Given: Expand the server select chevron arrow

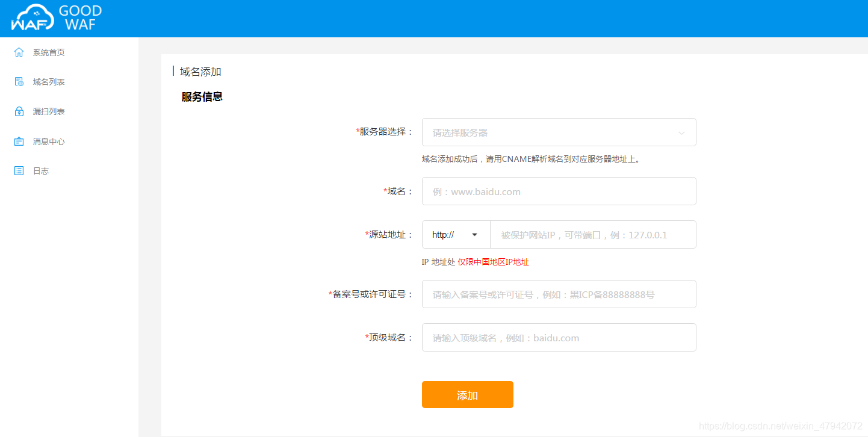Looking at the screenshot, I should point(681,133).
